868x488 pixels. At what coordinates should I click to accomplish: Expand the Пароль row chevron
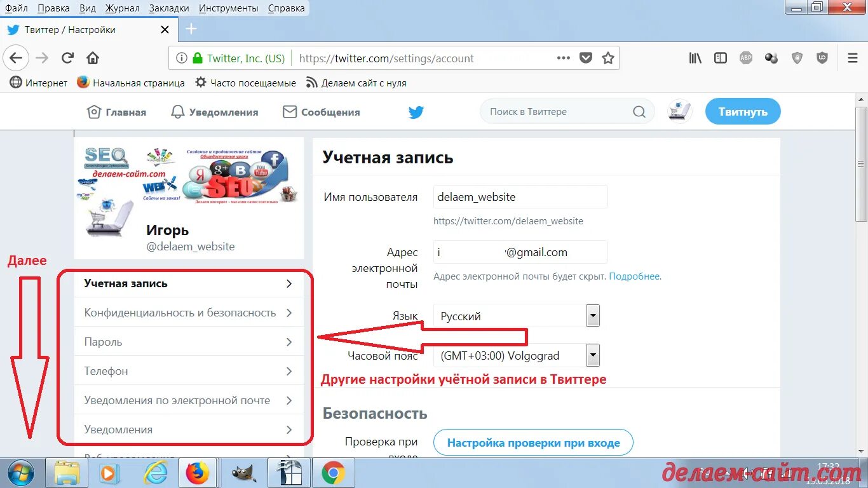pos(289,342)
